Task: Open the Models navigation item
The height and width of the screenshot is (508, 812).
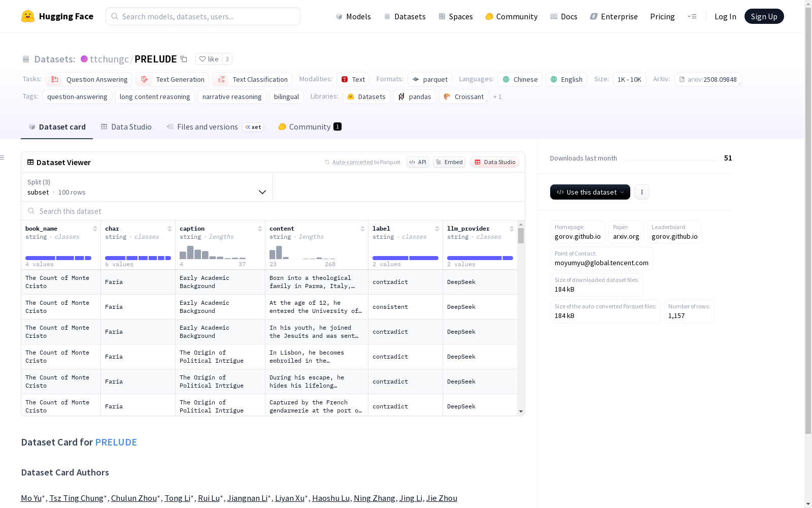Action: 353,16
